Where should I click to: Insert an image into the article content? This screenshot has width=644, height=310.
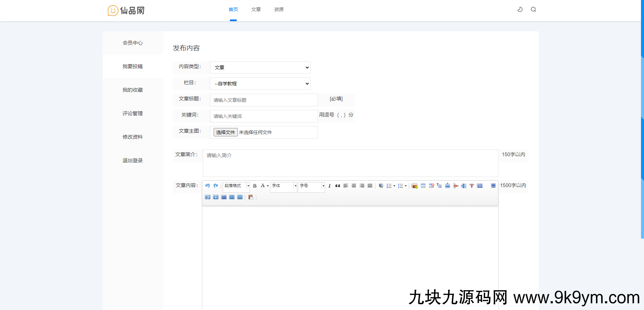415,185
